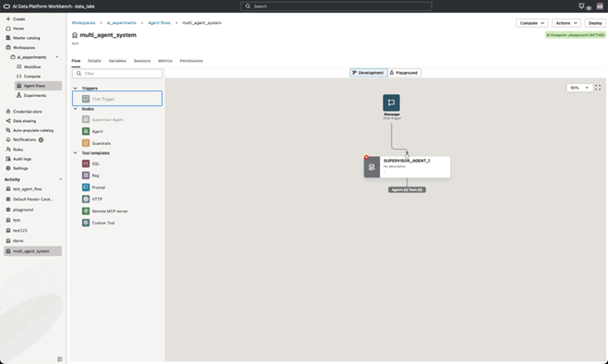Image resolution: width=608 pixels, height=364 pixels.
Task: Switch to the Details tab
Action: click(94, 61)
